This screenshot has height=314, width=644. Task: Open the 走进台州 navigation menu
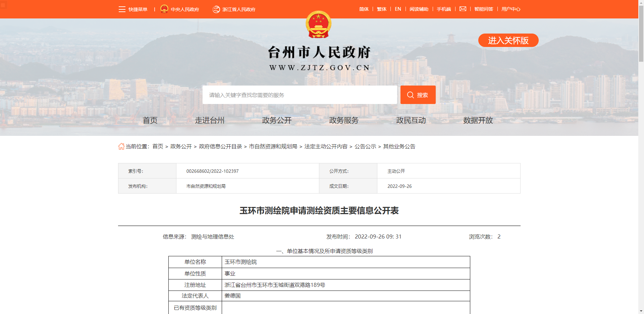point(210,120)
